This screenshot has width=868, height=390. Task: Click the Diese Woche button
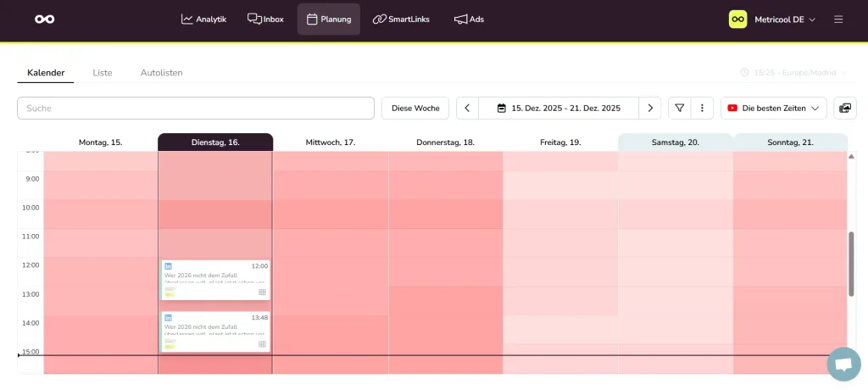pos(415,108)
